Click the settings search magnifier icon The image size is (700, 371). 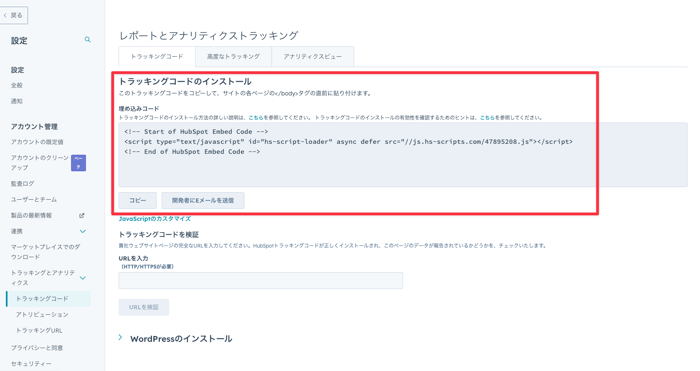click(x=88, y=40)
